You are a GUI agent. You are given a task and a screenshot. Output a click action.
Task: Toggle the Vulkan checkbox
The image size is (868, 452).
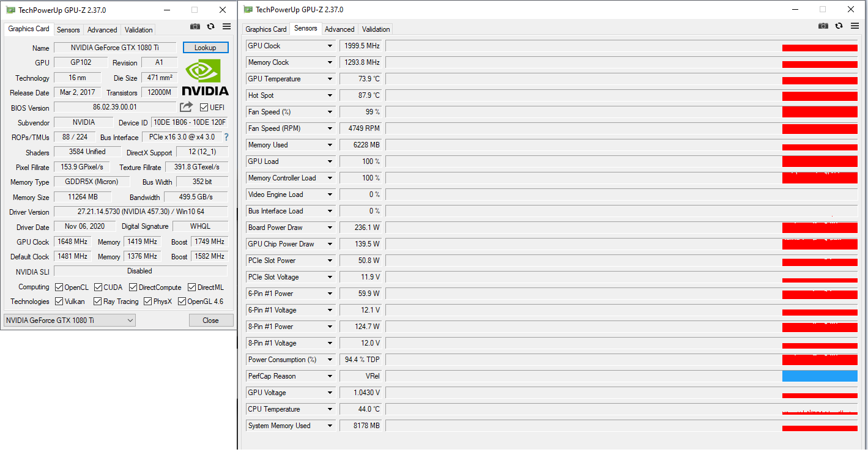59,301
